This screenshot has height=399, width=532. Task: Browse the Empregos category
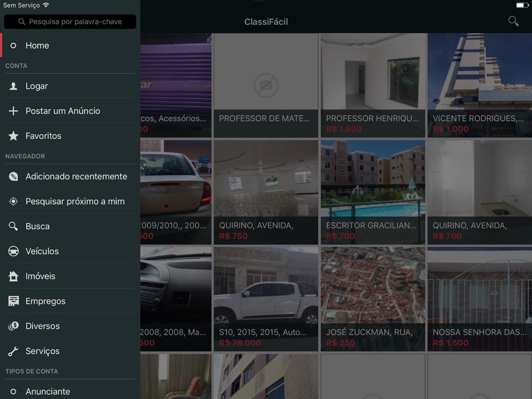(70, 301)
